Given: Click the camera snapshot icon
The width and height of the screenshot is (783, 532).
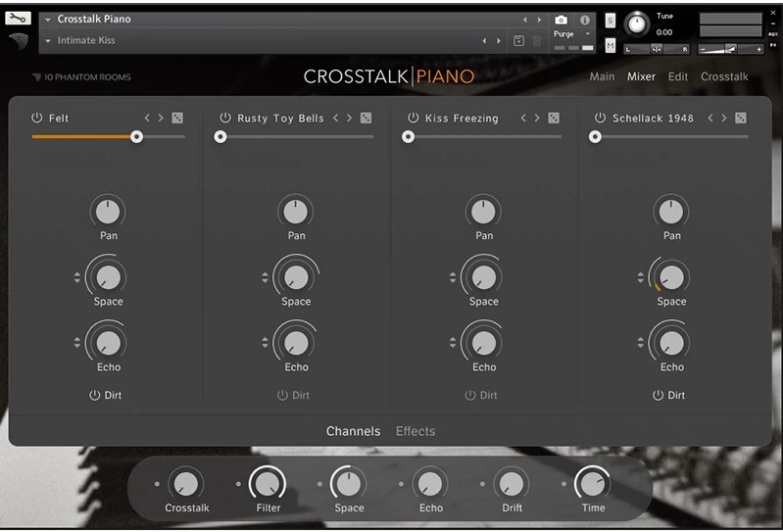Looking at the screenshot, I should (x=561, y=20).
